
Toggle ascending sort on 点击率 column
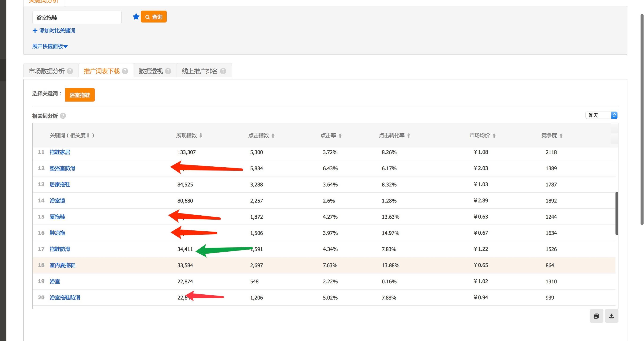(x=340, y=135)
